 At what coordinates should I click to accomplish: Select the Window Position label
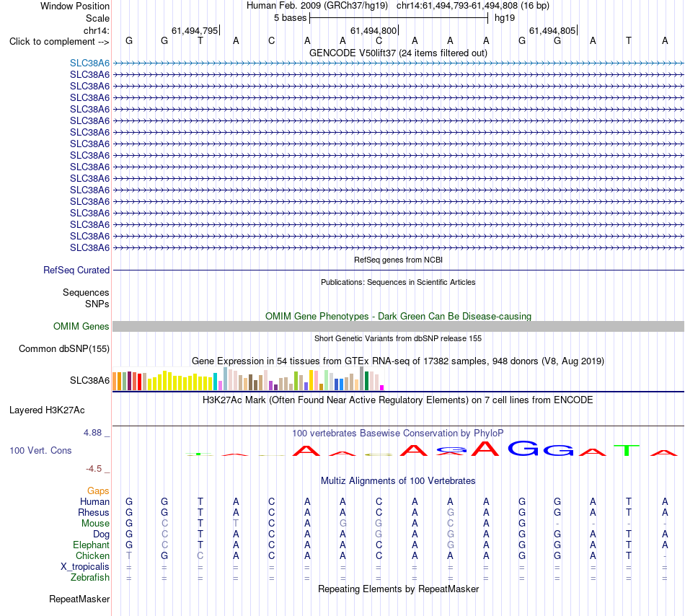click(x=75, y=6)
